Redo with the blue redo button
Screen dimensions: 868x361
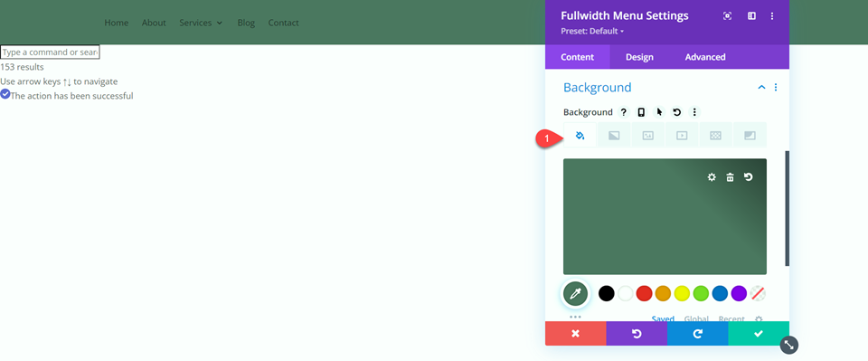(x=697, y=333)
